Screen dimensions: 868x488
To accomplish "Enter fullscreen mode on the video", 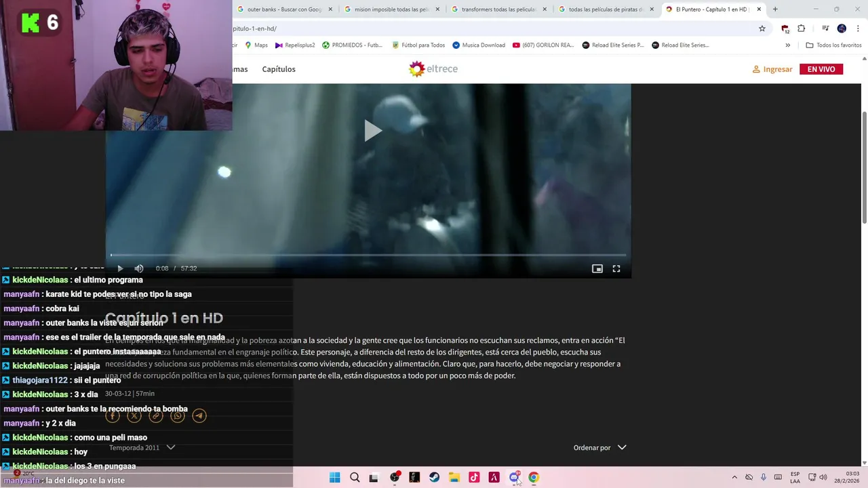I will coord(616,268).
